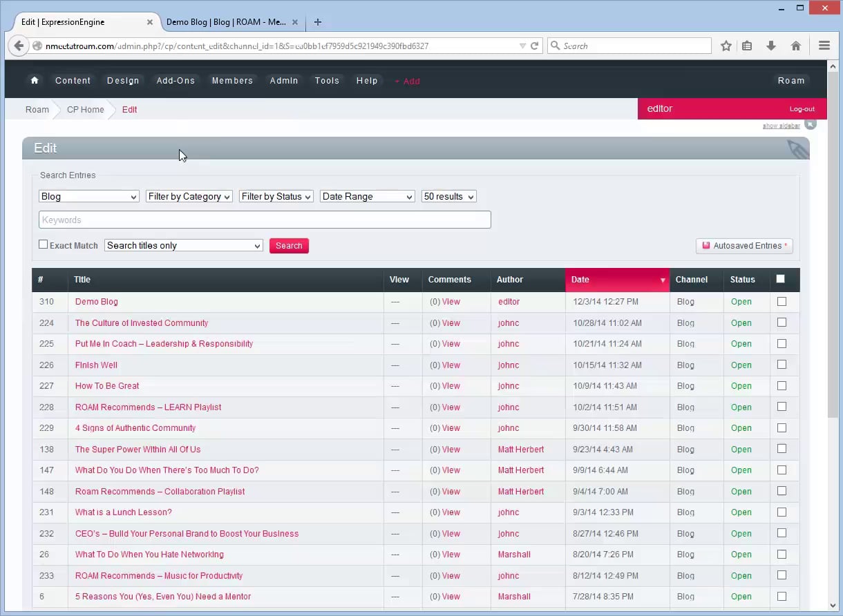Show the bookmarks list icon
The height and width of the screenshot is (616, 843).
point(747,46)
